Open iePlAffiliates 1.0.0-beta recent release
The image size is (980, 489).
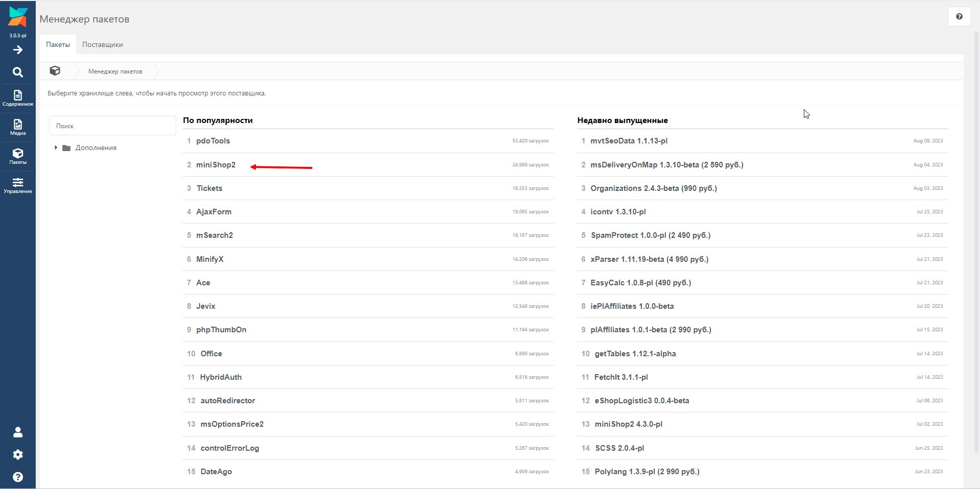632,306
